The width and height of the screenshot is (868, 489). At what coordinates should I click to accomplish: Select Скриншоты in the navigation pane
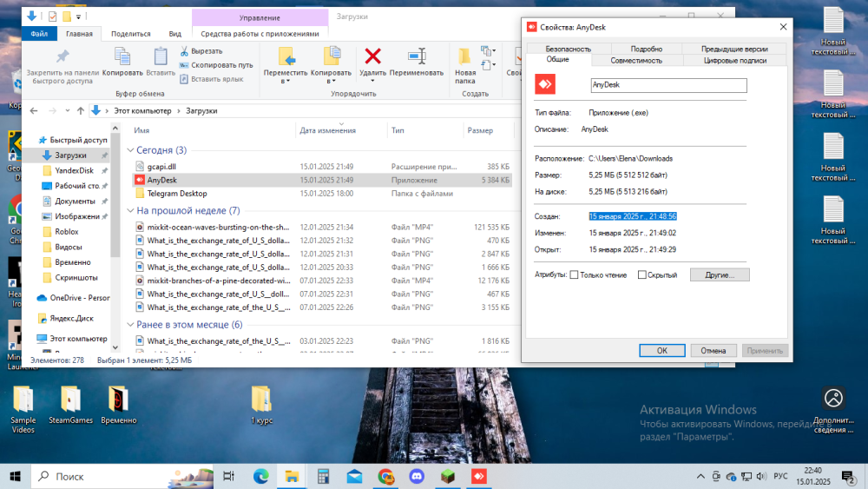click(x=76, y=277)
